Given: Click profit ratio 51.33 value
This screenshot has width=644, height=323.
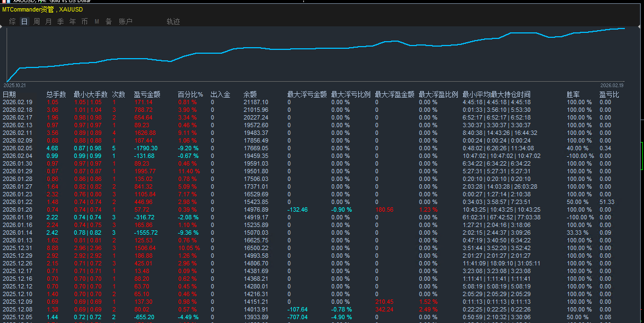Looking at the screenshot, I should click(x=607, y=202).
